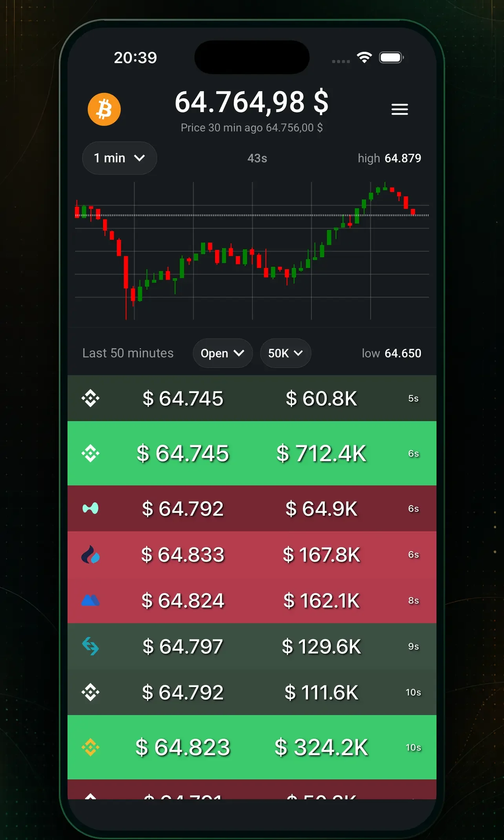
Task: Select the $ 167.8K trade amount
Action: coord(321,555)
